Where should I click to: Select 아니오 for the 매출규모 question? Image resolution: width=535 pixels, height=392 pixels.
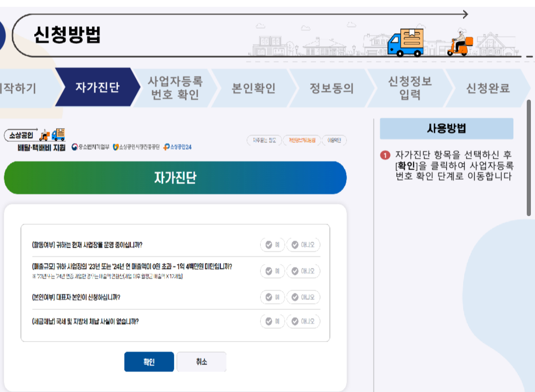pos(303,271)
